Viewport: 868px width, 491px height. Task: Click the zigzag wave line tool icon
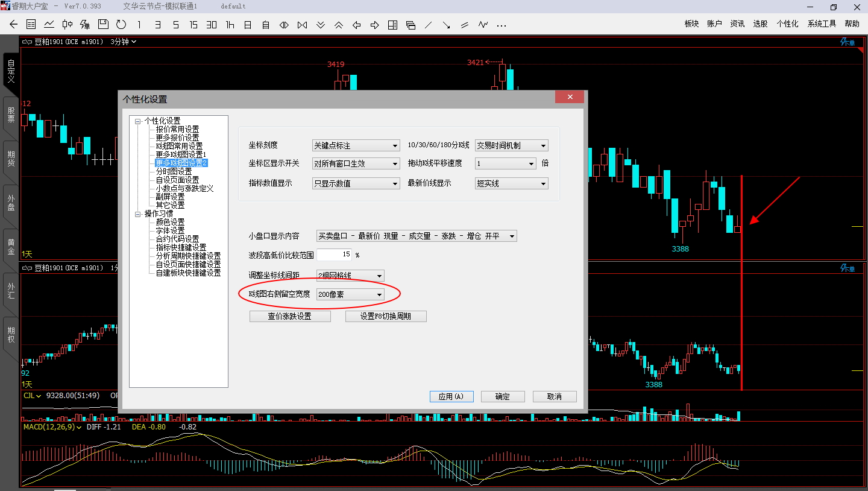(483, 25)
